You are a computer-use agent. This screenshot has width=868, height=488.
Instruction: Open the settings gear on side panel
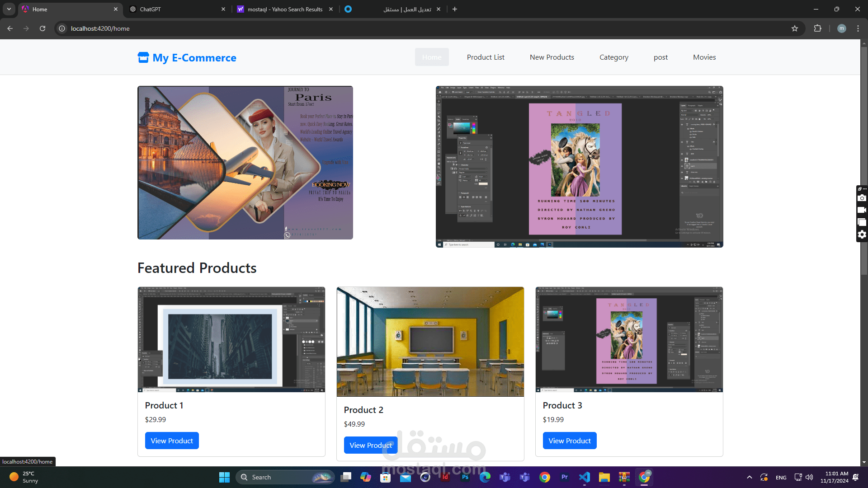coord(862,235)
